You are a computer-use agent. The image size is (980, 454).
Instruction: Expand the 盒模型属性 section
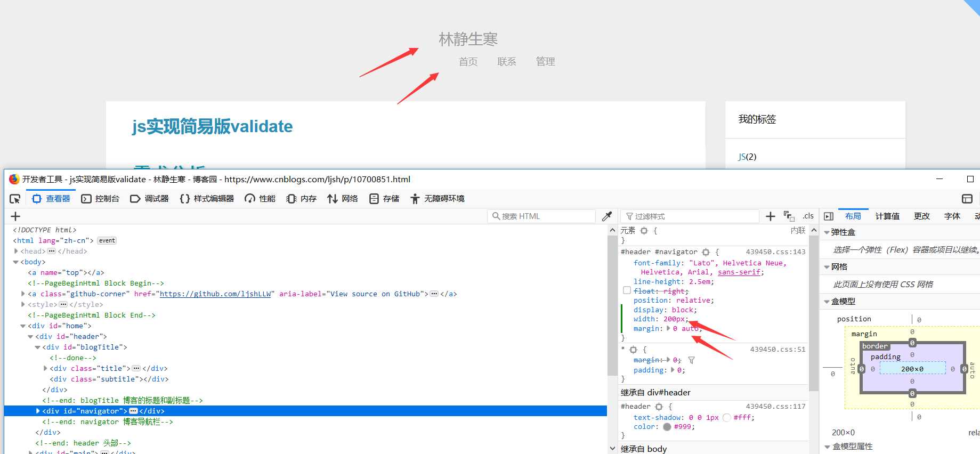tap(827, 447)
